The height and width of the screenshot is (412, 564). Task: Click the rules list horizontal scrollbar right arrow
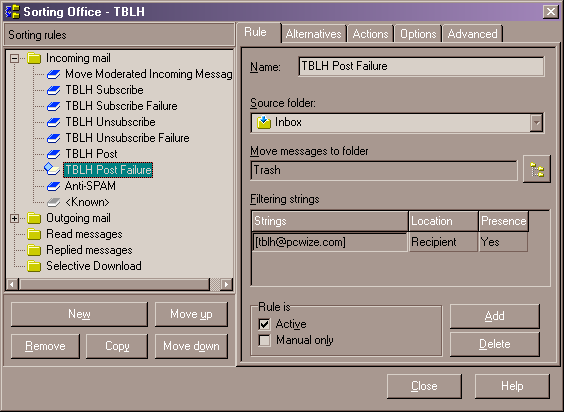click(x=226, y=284)
